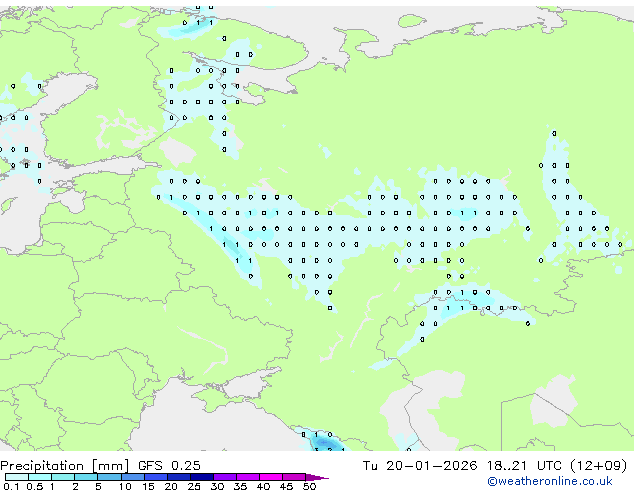
Task: Click the '15' legend value
Action: coord(148,486)
